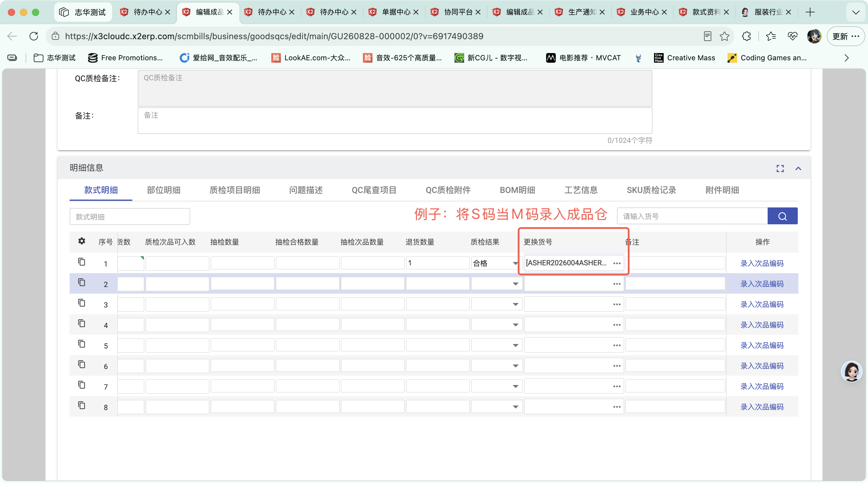Click the 退货数量 field in row 1
Screen dimensions: 868x483
(437, 263)
